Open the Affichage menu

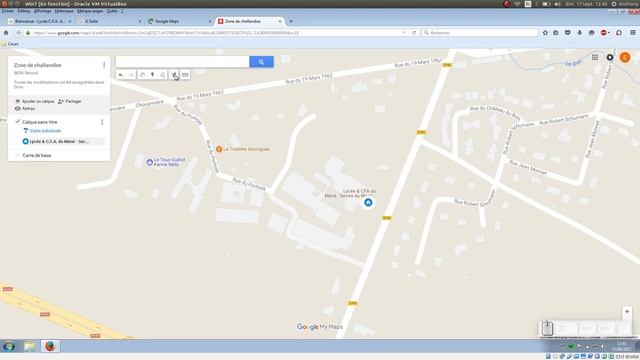pos(42,11)
